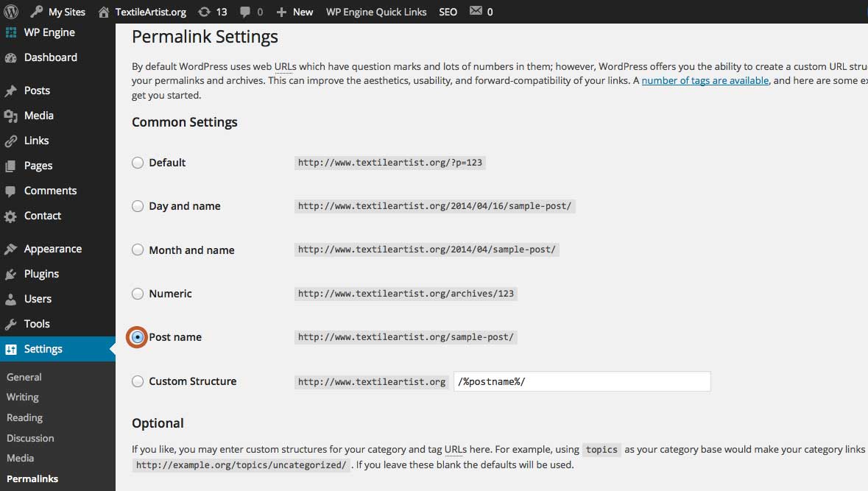Image resolution: width=868 pixels, height=491 pixels.
Task: Go to the Reading settings submenu
Action: 24,418
